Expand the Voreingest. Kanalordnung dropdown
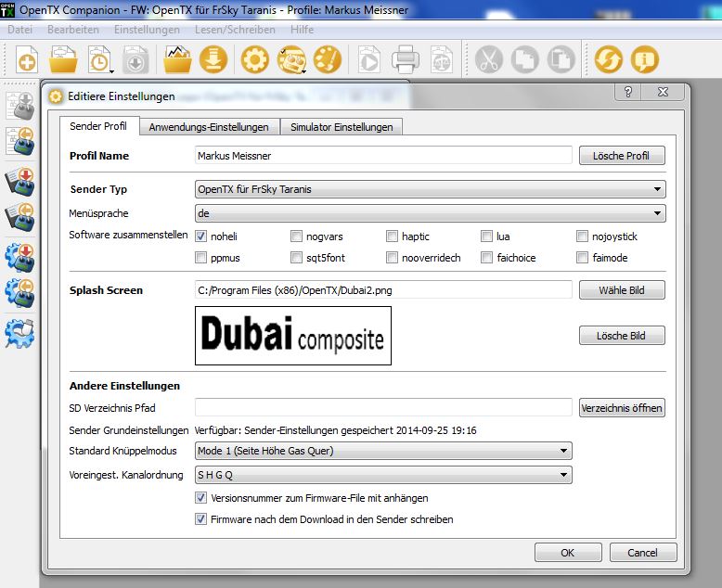722x588 pixels. pyautogui.click(x=383, y=475)
